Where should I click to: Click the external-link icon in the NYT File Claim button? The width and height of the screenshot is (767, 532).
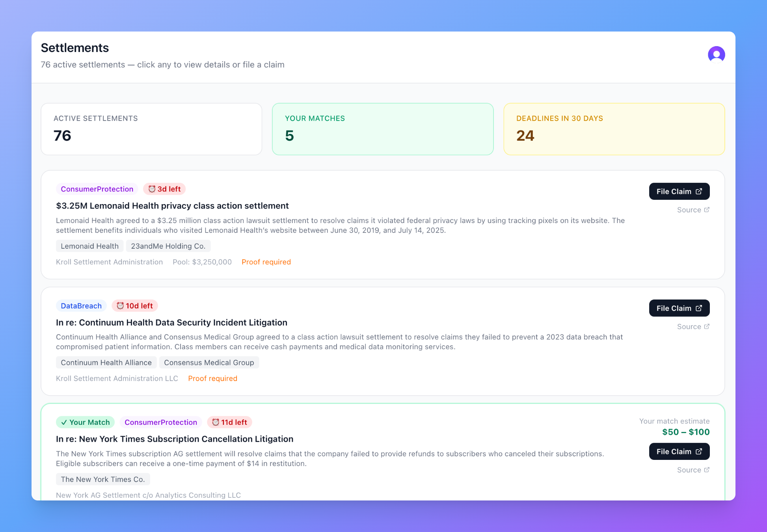700,452
